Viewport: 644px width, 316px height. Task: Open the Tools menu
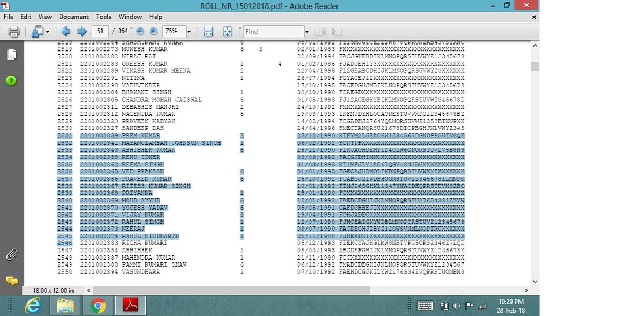[104, 17]
